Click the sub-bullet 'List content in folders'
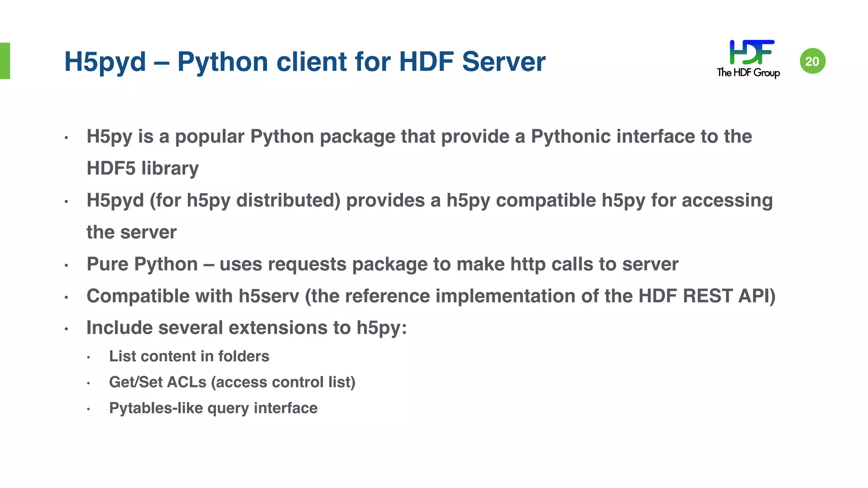This screenshot has width=868, height=488. pyautogui.click(x=189, y=356)
